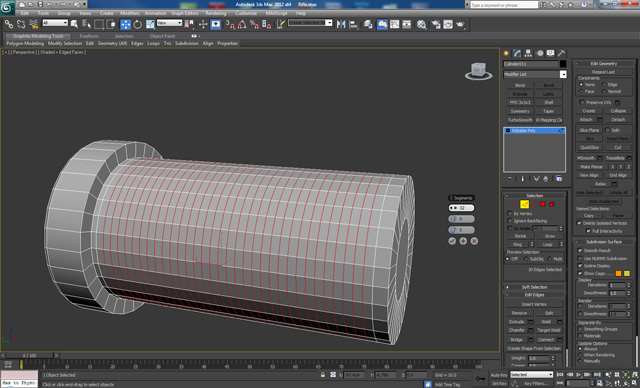Toggle the Preserve UVs checkbox
Image resolution: width=640 pixels, height=388 pixels.
pyautogui.click(x=582, y=102)
